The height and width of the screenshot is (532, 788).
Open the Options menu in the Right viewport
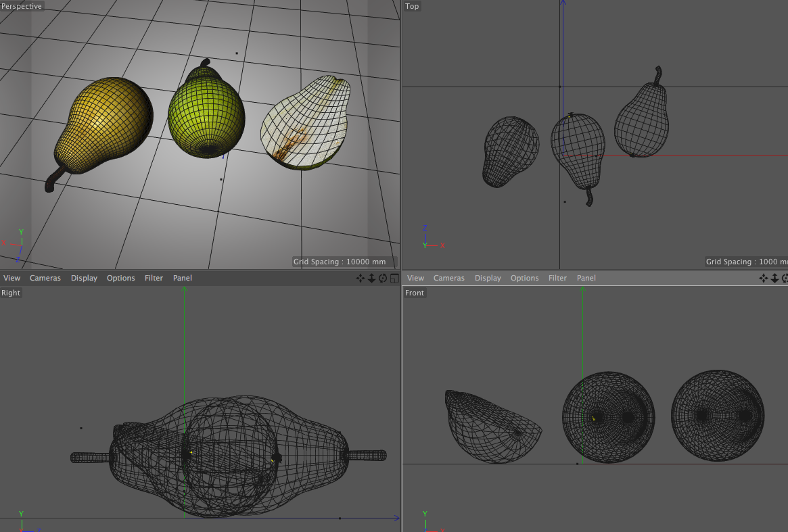[x=120, y=278]
